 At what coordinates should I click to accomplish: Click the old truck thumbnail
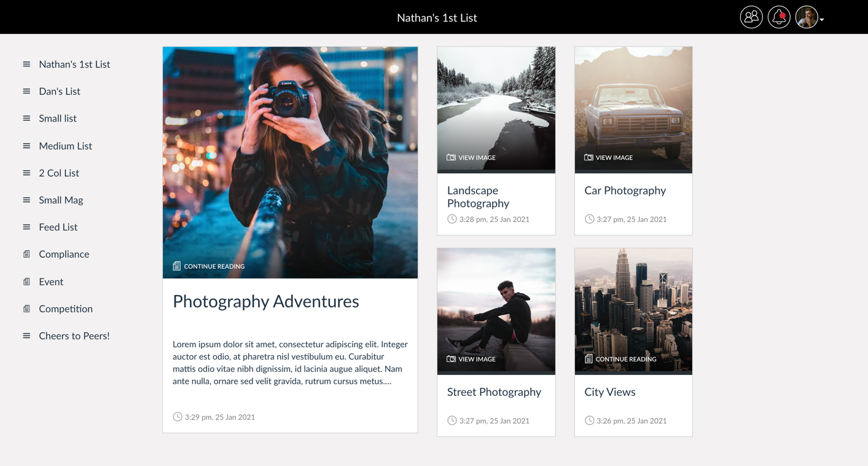pyautogui.click(x=633, y=109)
